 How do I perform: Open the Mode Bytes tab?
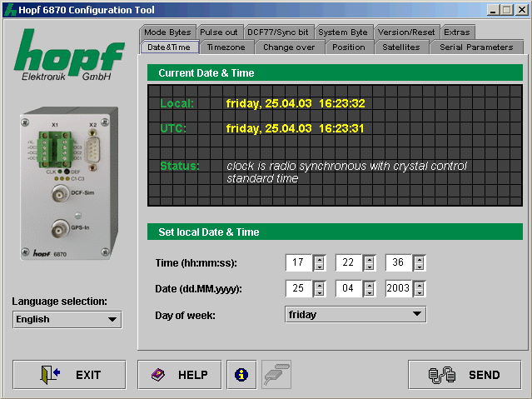point(167,32)
